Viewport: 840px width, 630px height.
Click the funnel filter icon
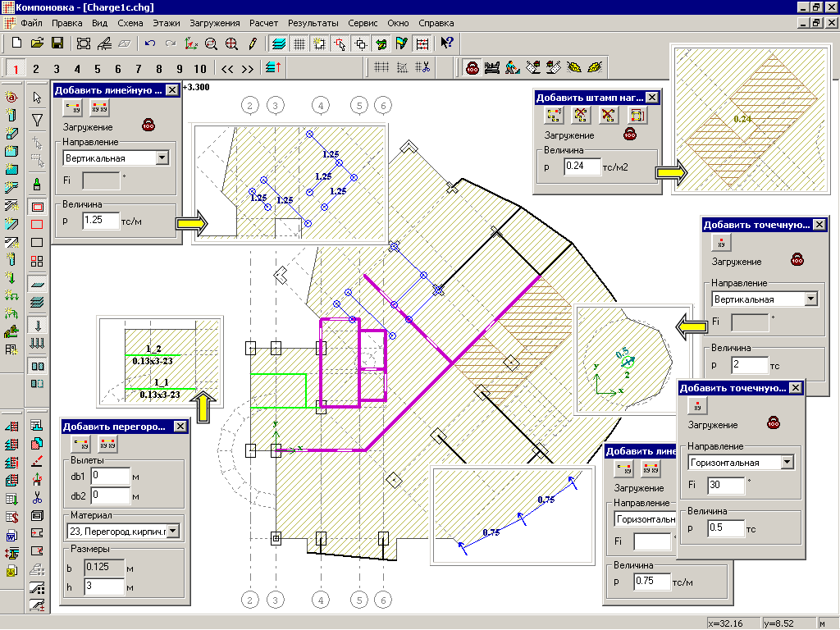pos(37,120)
